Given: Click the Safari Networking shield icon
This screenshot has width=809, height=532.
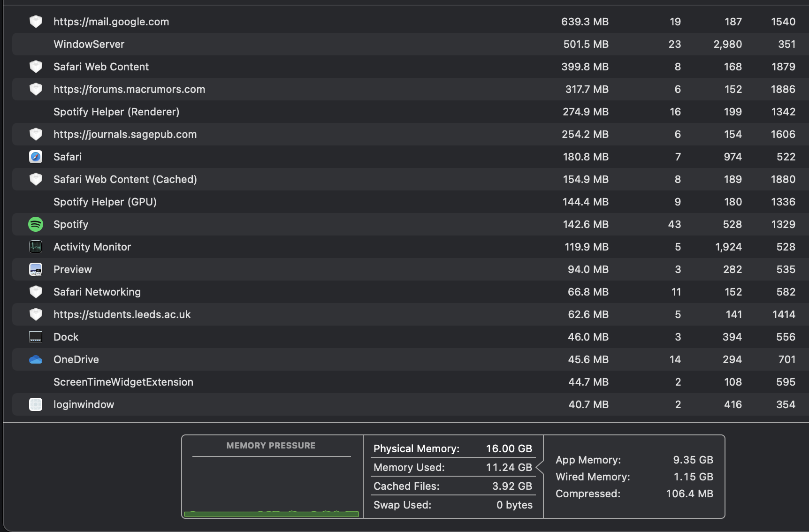Looking at the screenshot, I should click(x=36, y=292).
